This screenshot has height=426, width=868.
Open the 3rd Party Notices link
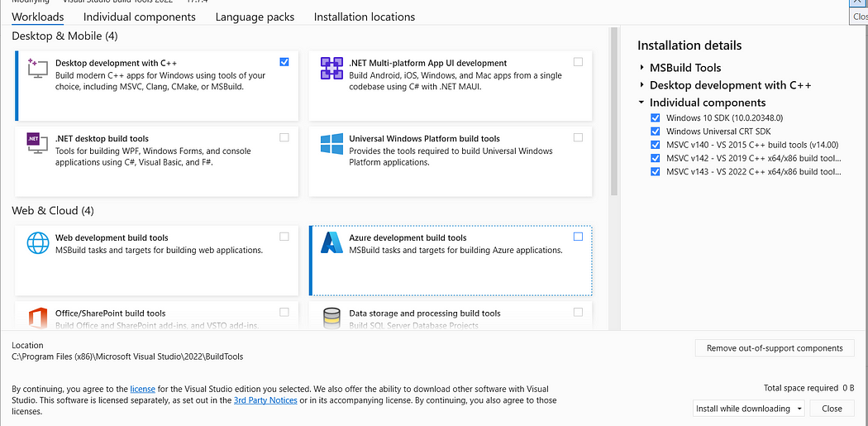point(265,400)
